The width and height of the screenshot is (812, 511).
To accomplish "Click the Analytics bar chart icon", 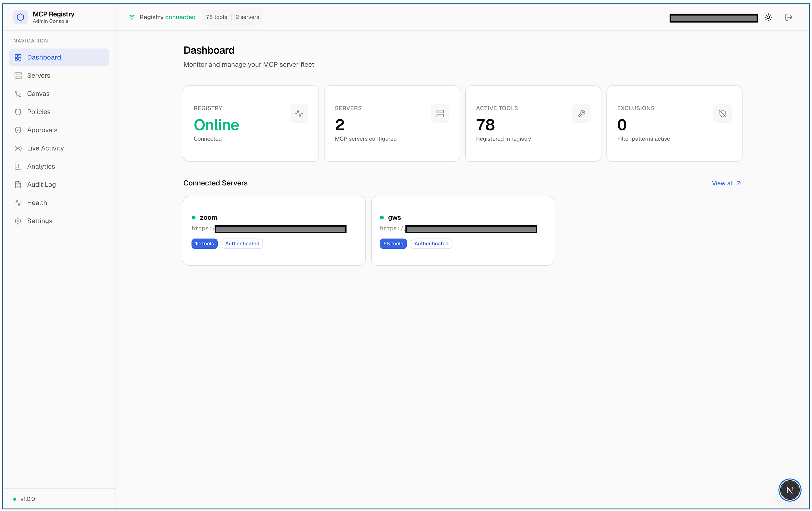I will click(x=18, y=166).
